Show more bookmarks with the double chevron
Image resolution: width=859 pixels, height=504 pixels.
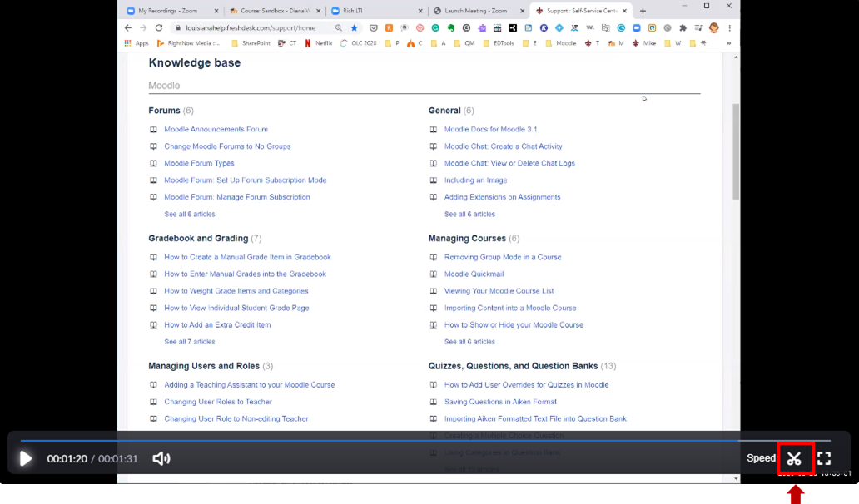tap(728, 43)
